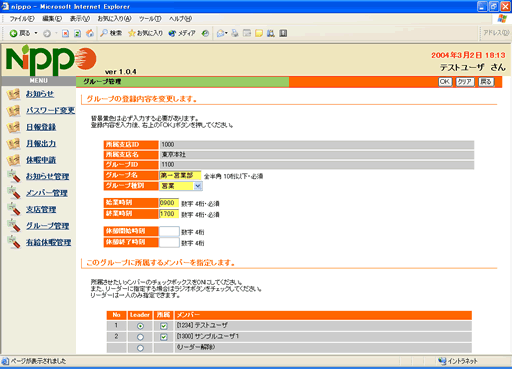The image size is (512, 369).
Task: Open the Media toolbar icon
Action: pos(172,33)
